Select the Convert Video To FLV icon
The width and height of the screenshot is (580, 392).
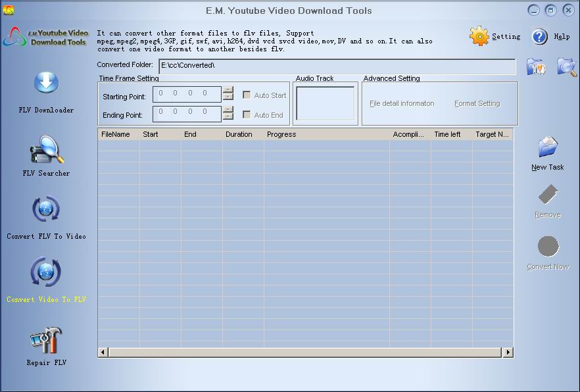(x=46, y=272)
